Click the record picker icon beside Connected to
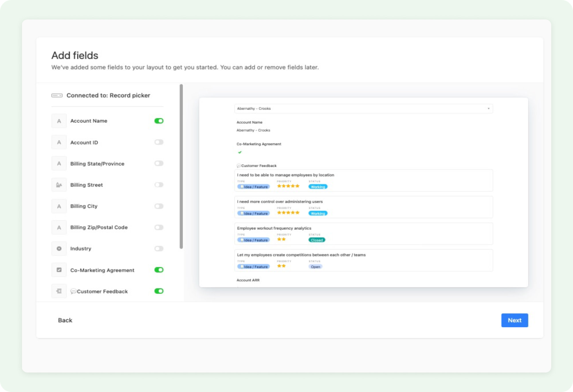This screenshot has height=392, width=573. point(57,95)
